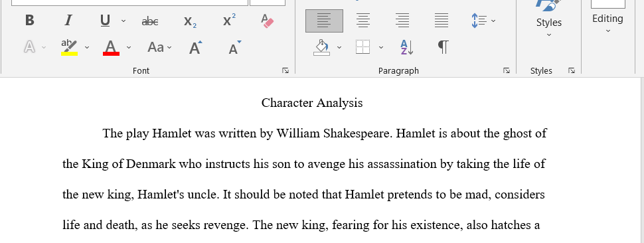Open Styles pane dialog launcher

tap(572, 70)
